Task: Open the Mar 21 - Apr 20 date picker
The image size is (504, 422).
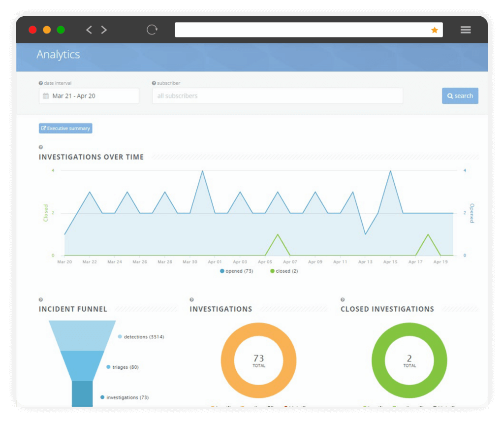Action: pos(89,96)
